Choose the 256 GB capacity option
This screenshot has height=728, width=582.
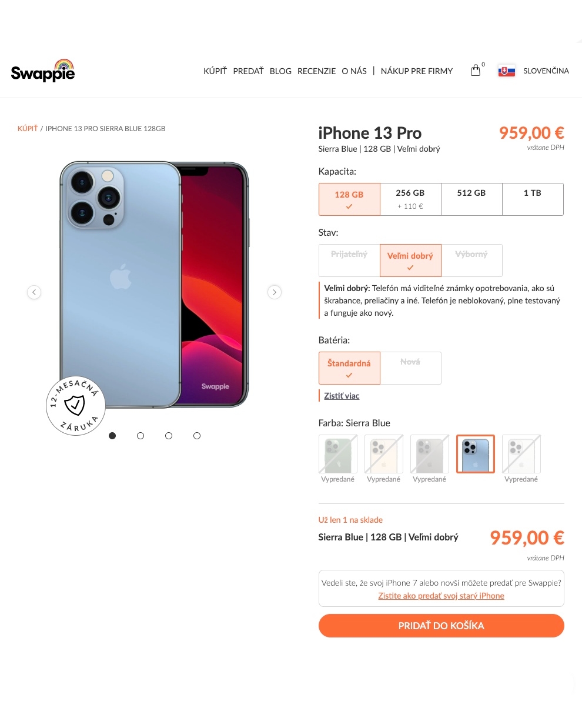point(410,199)
